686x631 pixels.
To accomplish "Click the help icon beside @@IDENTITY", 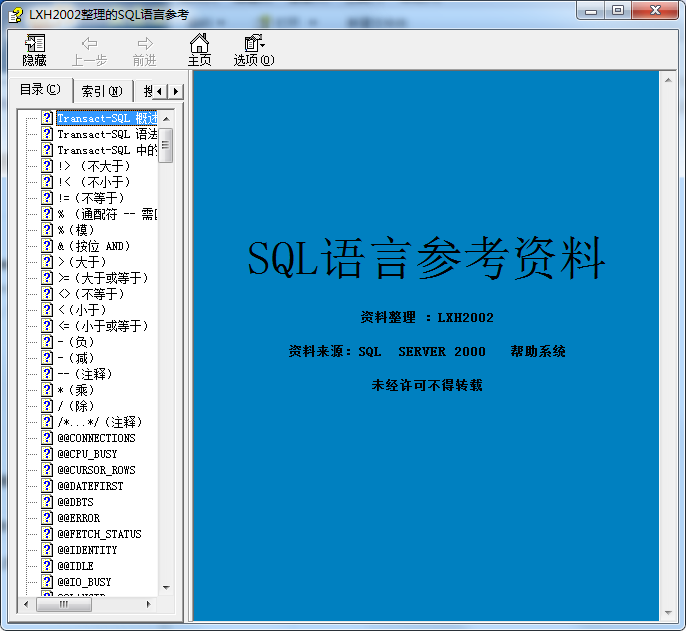I will 47,550.
